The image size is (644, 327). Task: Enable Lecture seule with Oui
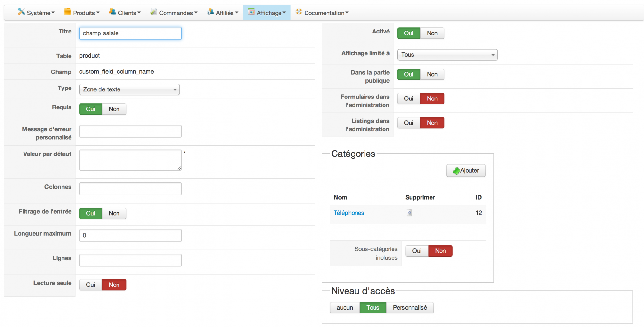tap(90, 285)
